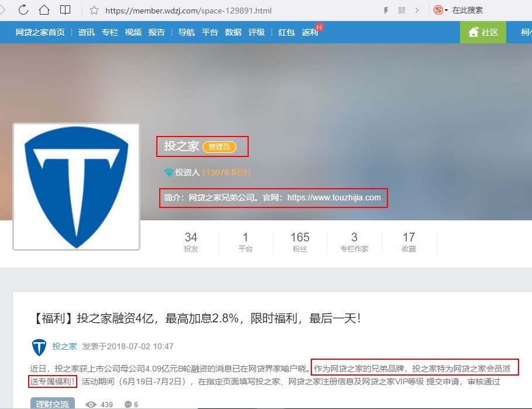Bookmark page with the star icon
The image size is (532, 409).
tap(94, 10)
